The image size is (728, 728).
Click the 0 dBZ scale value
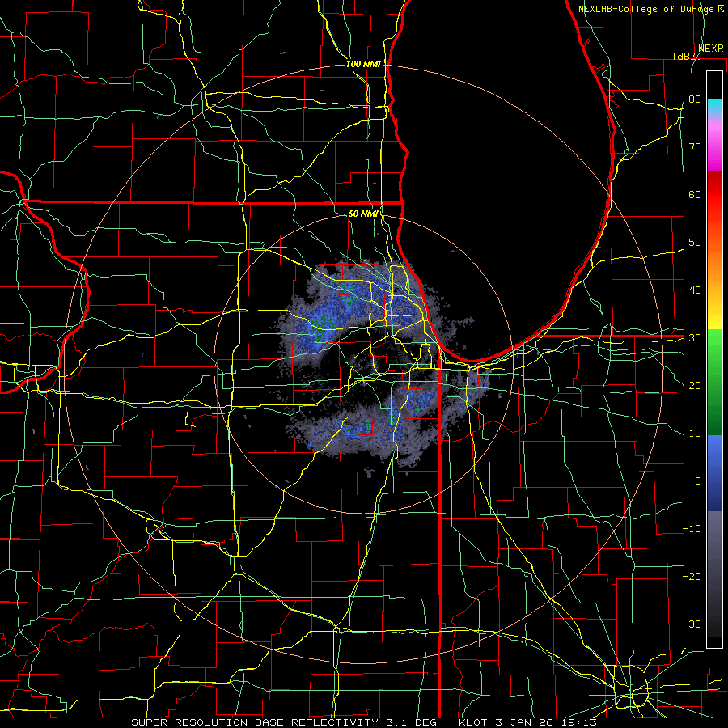coord(698,481)
